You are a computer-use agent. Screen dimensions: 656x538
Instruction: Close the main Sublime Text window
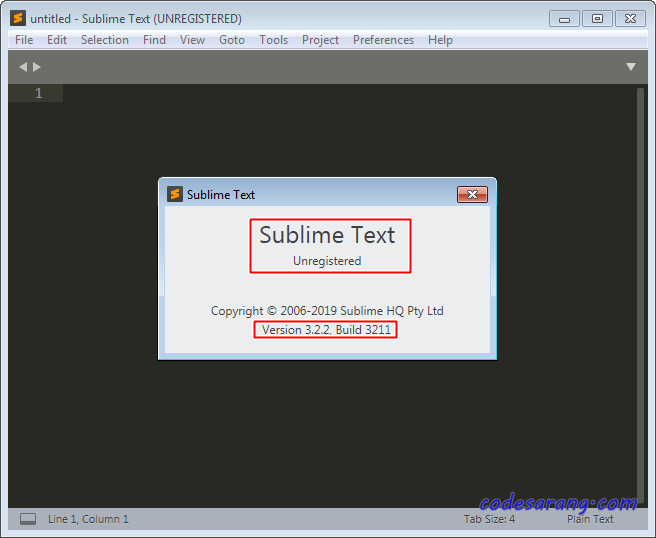(x=630, y=19)
